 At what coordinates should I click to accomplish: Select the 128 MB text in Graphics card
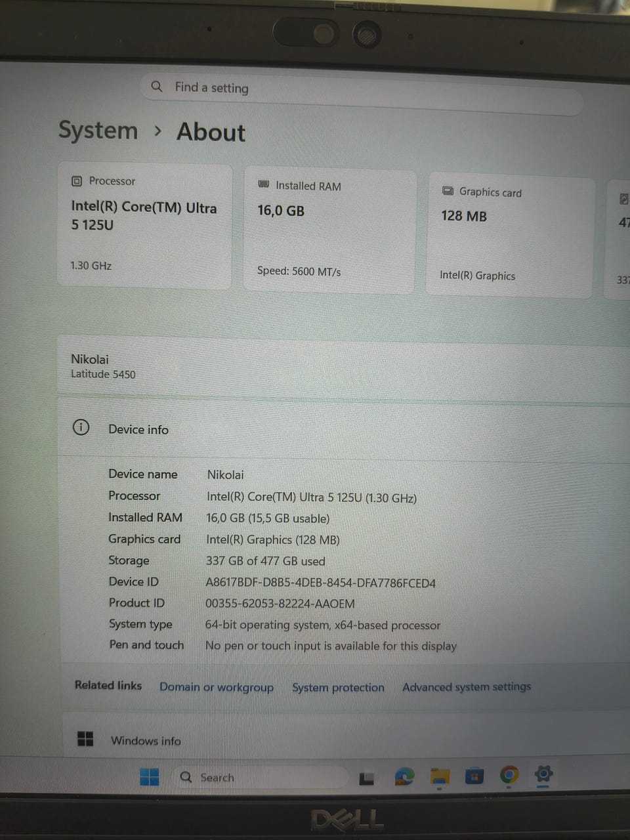pyautogui.click(x=464, y=216)
